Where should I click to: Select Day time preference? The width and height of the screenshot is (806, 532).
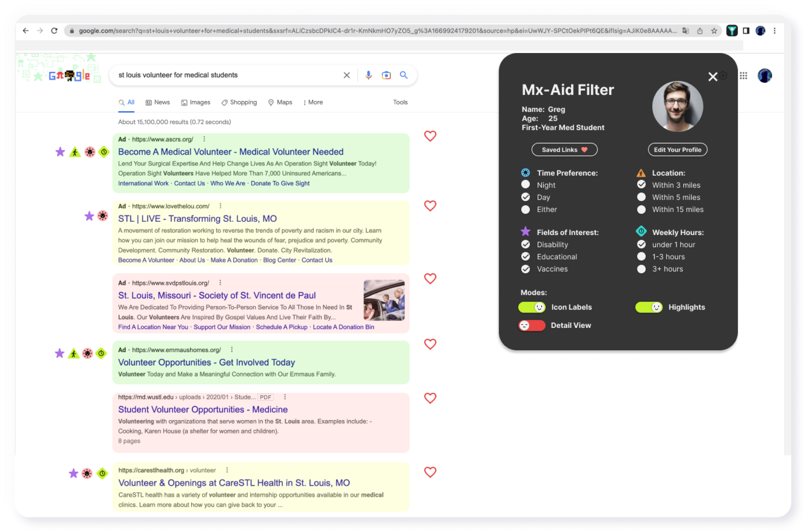click(526, 197)
